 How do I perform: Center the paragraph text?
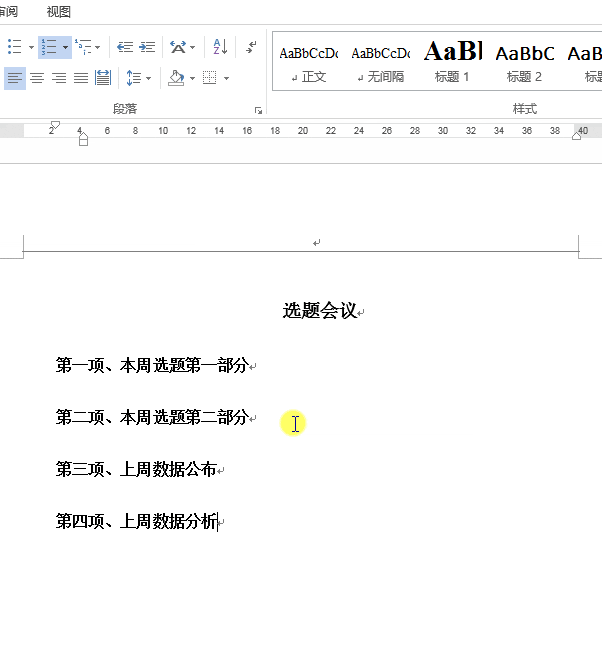pyautogui.click(x=37, y=78)
